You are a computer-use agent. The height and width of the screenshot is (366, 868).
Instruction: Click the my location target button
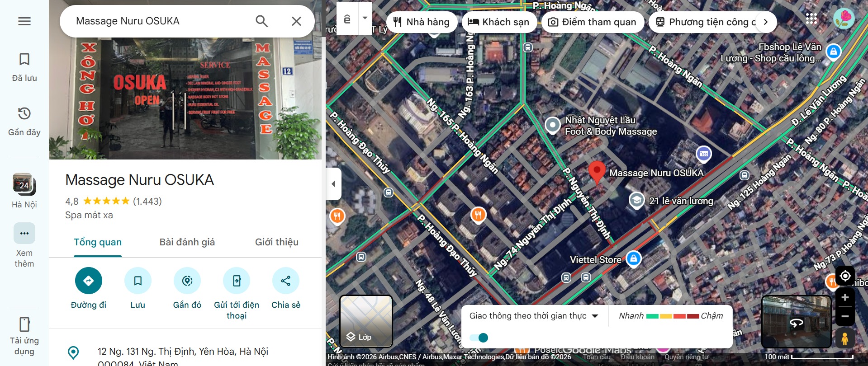845,276
